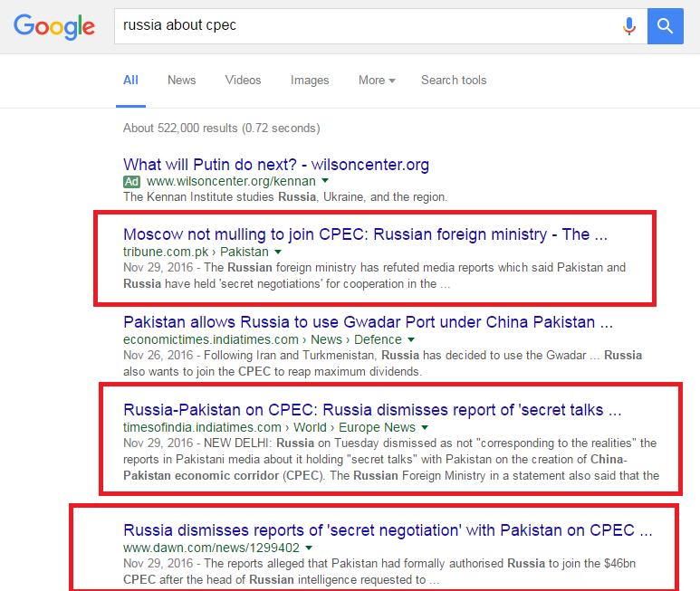Expand arrow beside timesofindia Europe News breadcrumb

click(x=425, y=427)
